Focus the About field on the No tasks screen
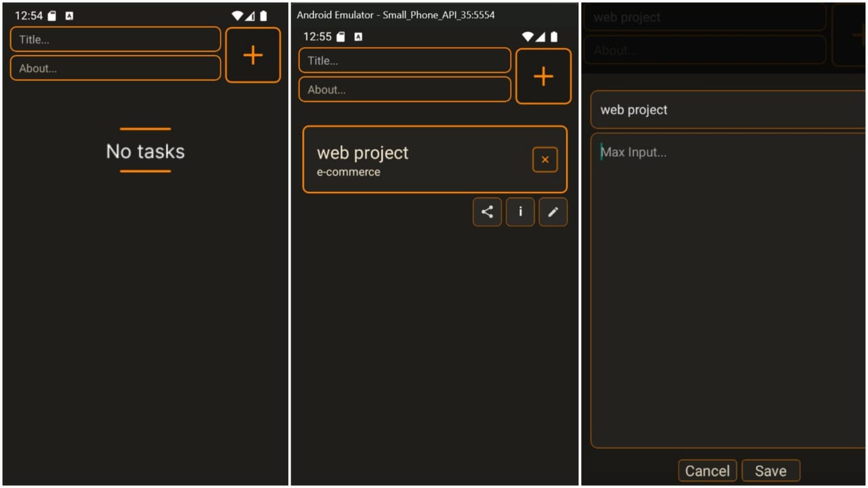This screenshot has height=488, width=868. tap(115, 68)
